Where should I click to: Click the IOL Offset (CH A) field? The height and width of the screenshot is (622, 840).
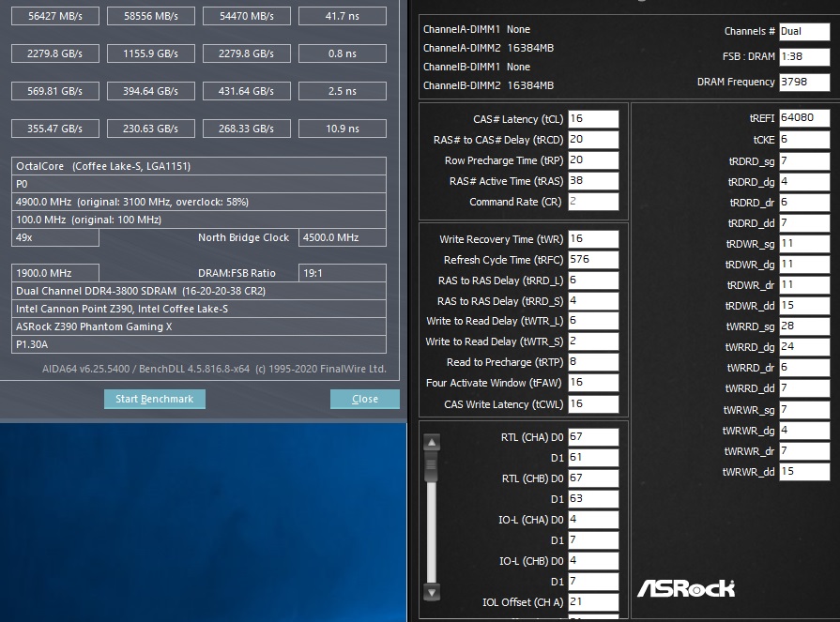point(593,601)
